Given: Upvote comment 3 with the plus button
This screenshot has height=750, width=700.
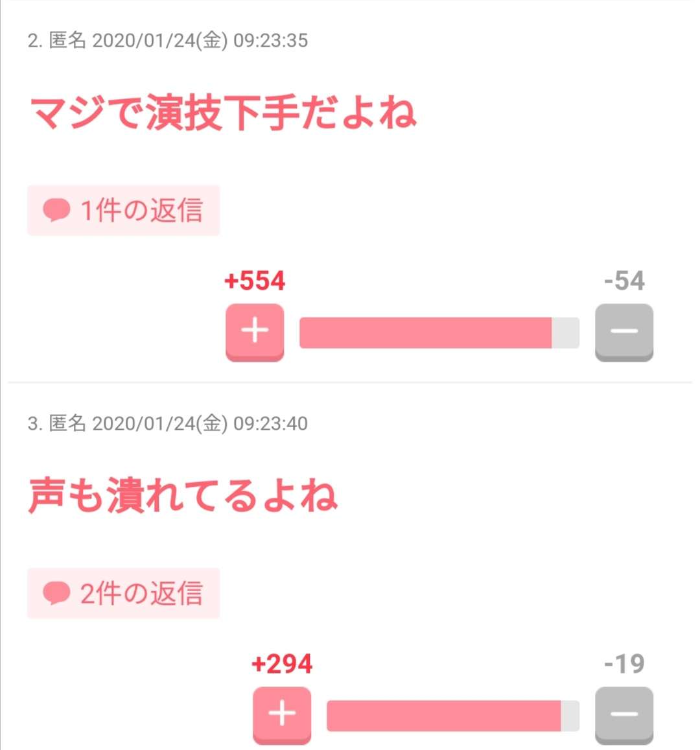Looking at the screenshot, I should [282, 715].
